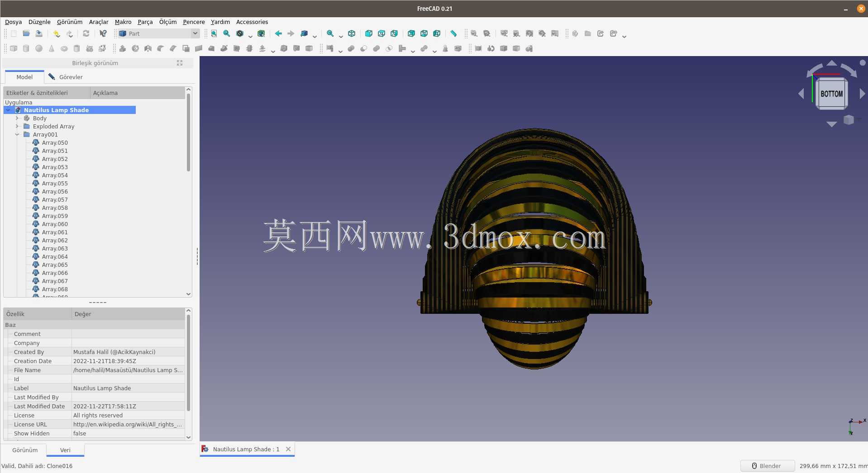Click the Fillet tool icon
This screenshot has width=868, height=473.
pos(161,48)
